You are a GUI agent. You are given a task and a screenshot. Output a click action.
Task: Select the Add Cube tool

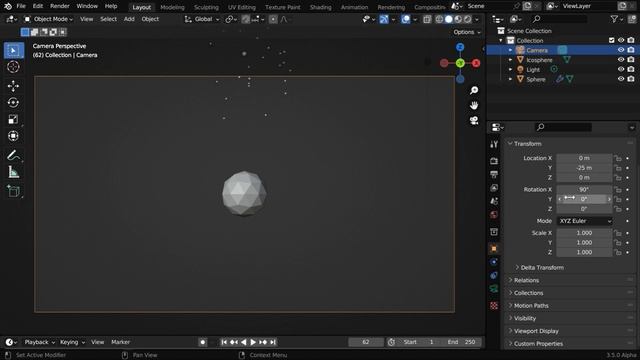(x=13, y=191)
